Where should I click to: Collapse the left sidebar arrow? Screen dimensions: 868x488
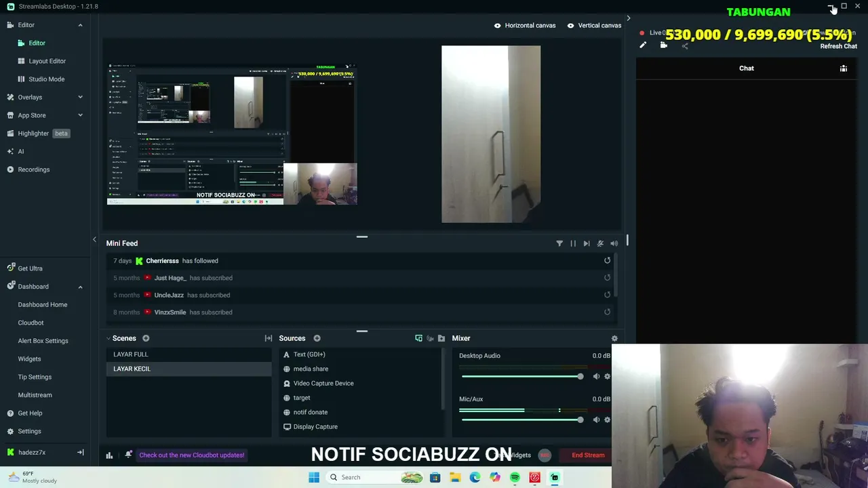click(94, 239)
